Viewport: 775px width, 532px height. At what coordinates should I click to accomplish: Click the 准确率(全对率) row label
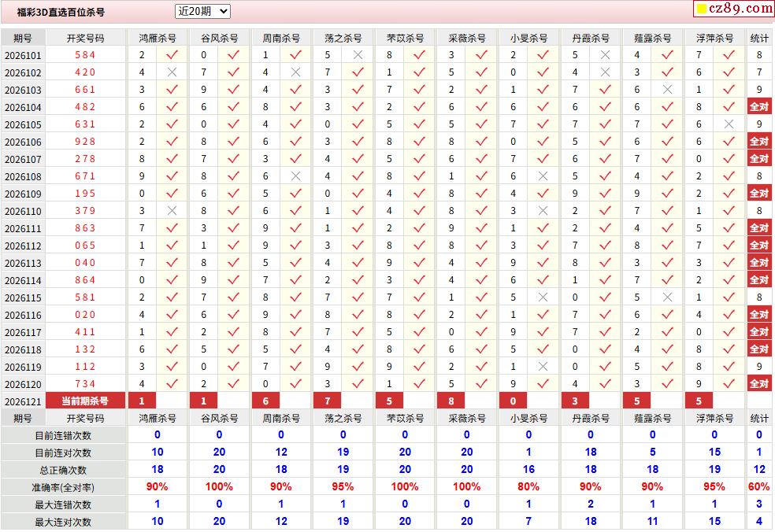click(63, 488)
